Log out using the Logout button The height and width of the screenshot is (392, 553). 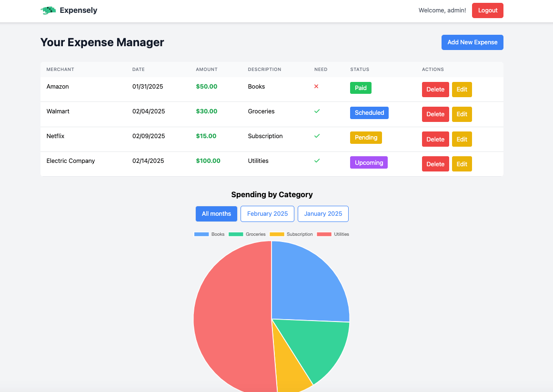(487, 10)
